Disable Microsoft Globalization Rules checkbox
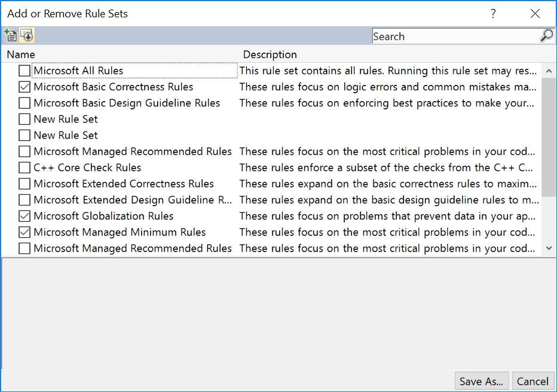This screenshot has height=392, width=557. click(x=25, y=216)
